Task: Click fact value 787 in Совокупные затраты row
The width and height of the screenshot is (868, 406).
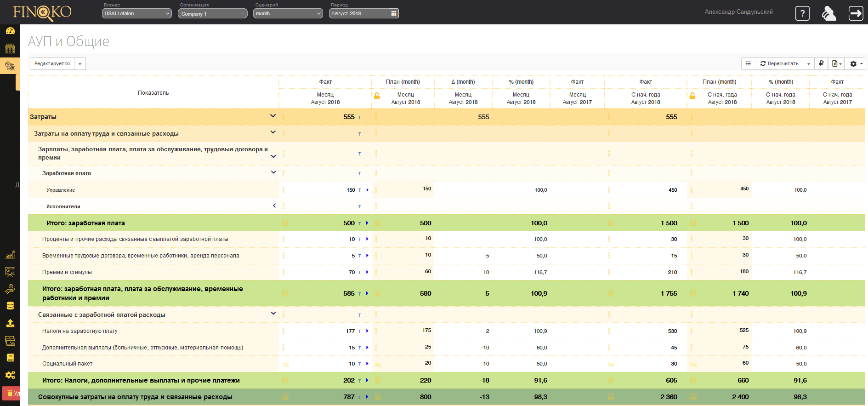Action: (349, 397)
